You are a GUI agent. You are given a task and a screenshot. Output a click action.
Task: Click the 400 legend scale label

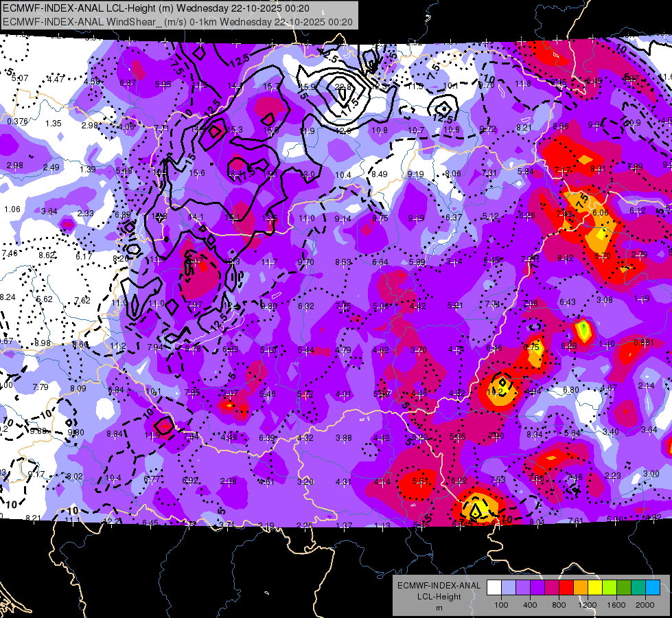coord(530,605)
